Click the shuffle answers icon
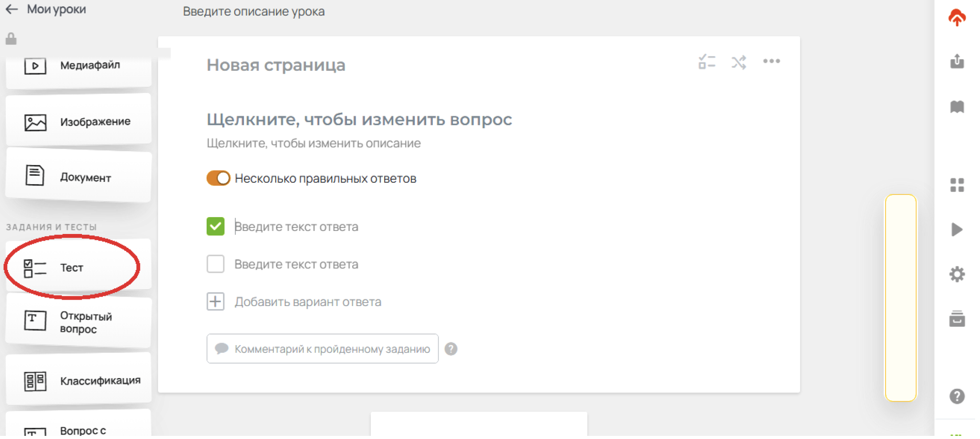 tap(739, 62)
